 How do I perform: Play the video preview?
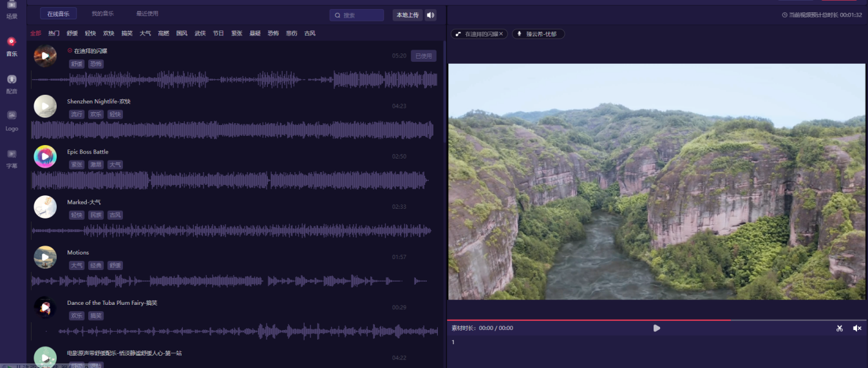point(656,328)
